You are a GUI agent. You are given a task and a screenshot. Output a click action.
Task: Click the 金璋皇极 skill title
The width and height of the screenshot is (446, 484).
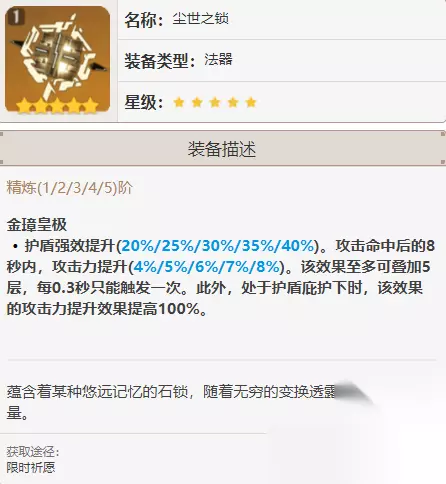[x=37, y=225]
